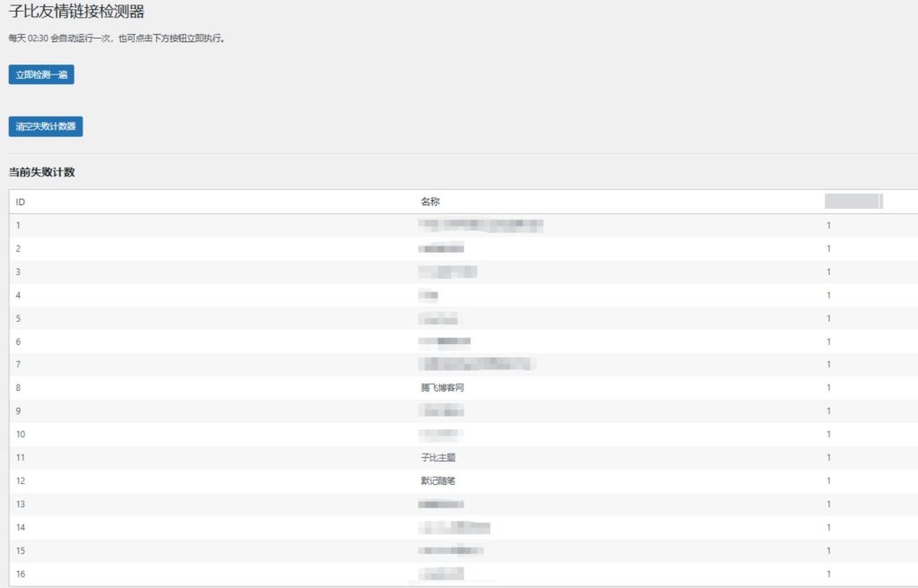Click the 每天 02:30 schedule description text

(x=116, y=39)
